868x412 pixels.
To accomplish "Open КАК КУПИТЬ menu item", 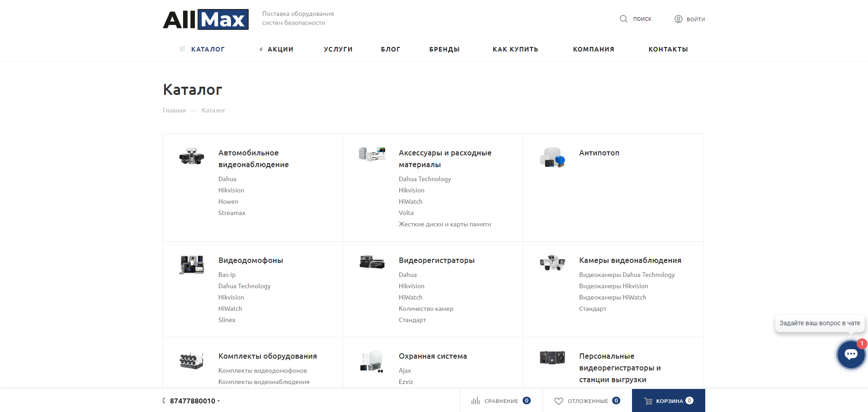I will pyautogui.click(x=515, y=49).
